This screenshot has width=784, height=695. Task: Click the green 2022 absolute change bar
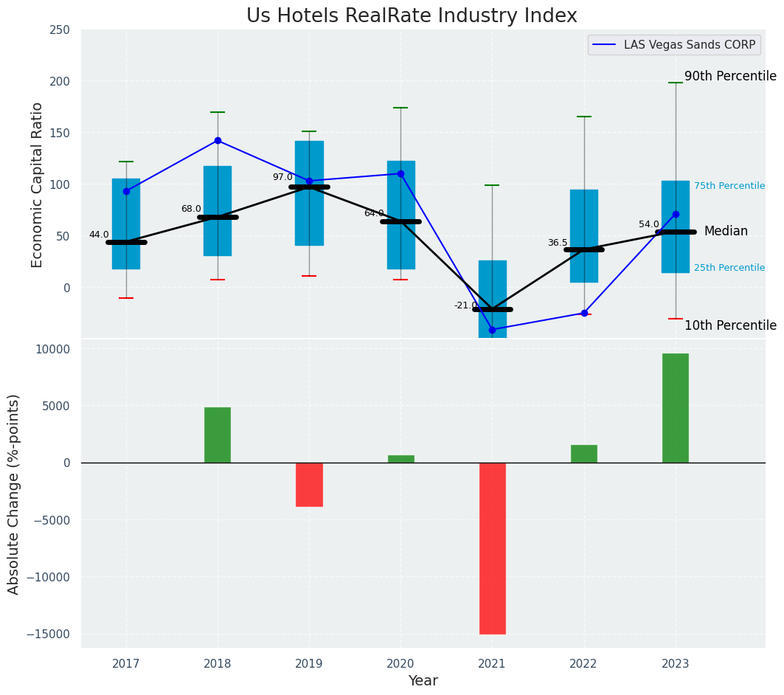click(584, 454)
